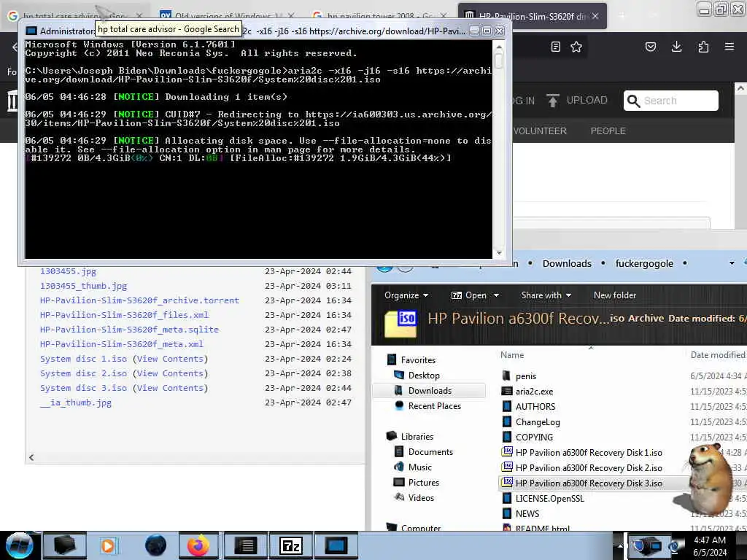Click the System disc 1.iso link
Image resolution: width=747 pixels, height=560 pixels.
click(83, 359)
